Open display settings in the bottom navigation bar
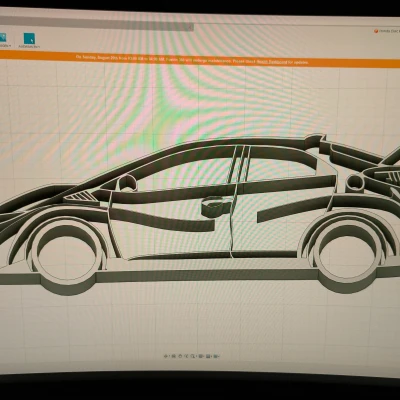The height and width of the screenshot is (400, 400). tap(201, 356)
